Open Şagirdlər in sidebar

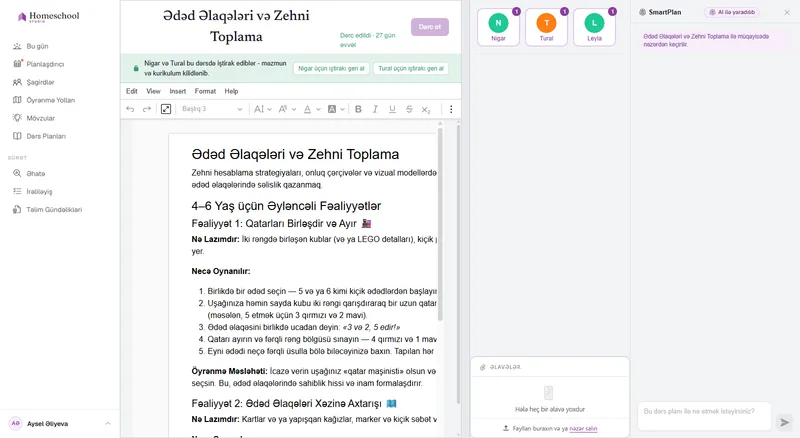[x=40, y=82]
